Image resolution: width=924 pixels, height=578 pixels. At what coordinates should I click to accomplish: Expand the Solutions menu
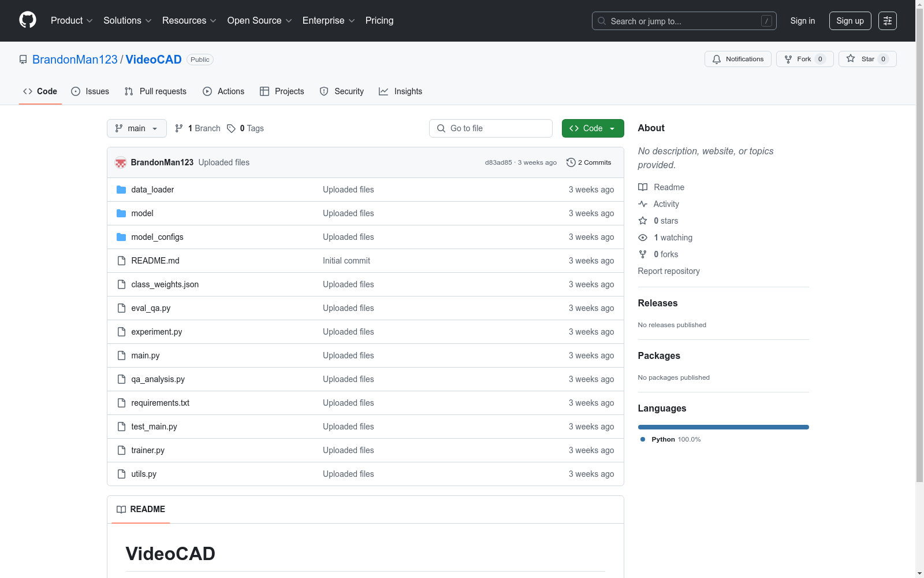[x=128, y=21]
